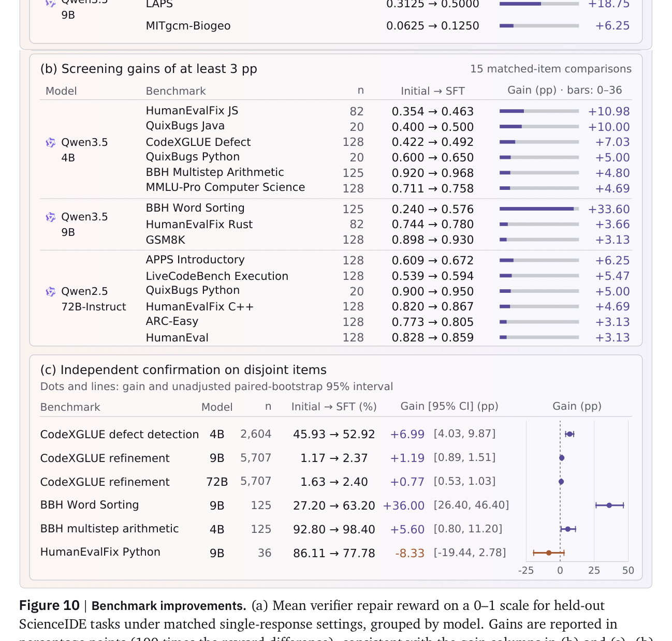Click the BBH Word Sorting +33.60 gain bar

539,209
